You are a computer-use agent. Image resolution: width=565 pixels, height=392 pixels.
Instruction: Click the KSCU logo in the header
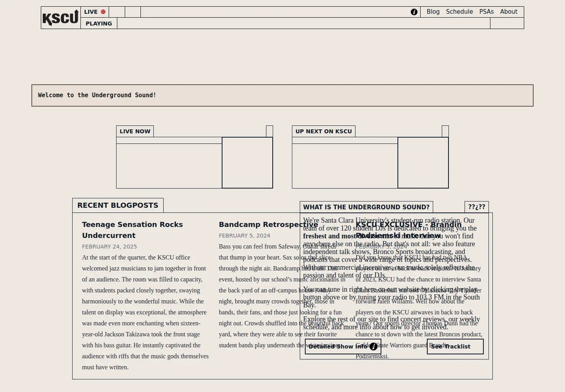point(61,18)
